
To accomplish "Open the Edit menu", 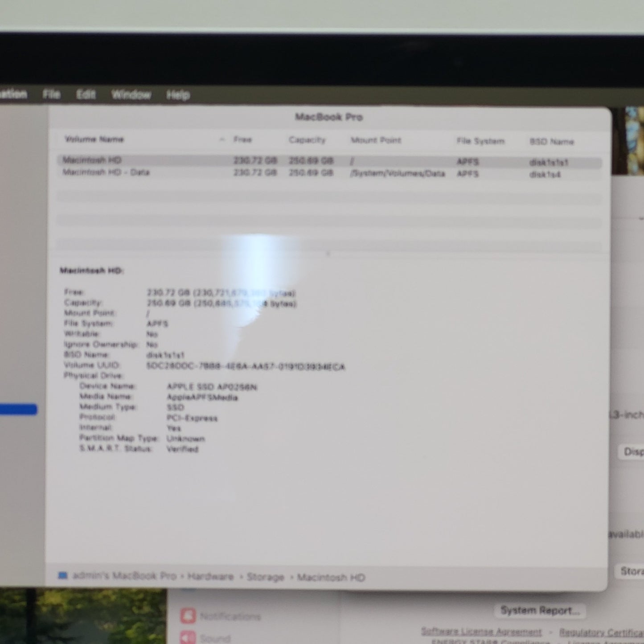I will [x=86, y=94].
